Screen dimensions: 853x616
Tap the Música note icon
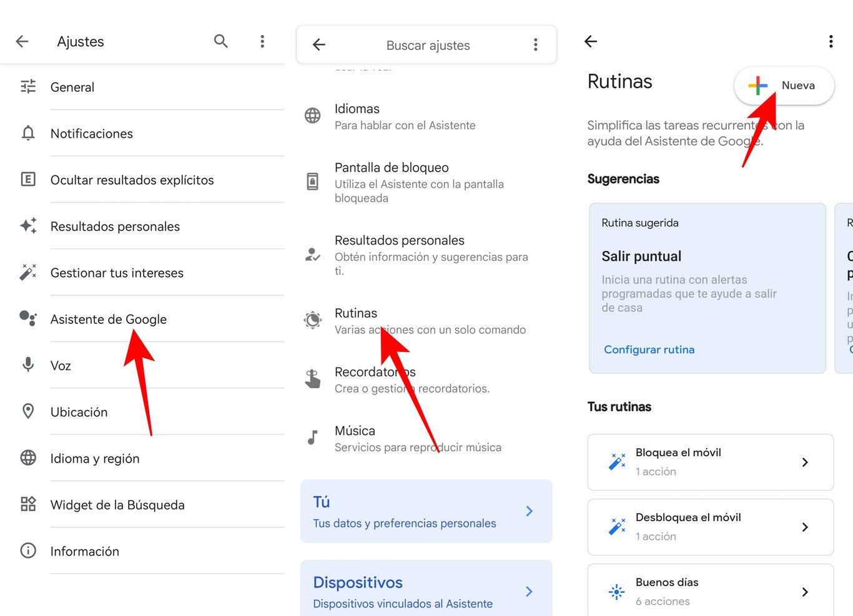(313, 438)
